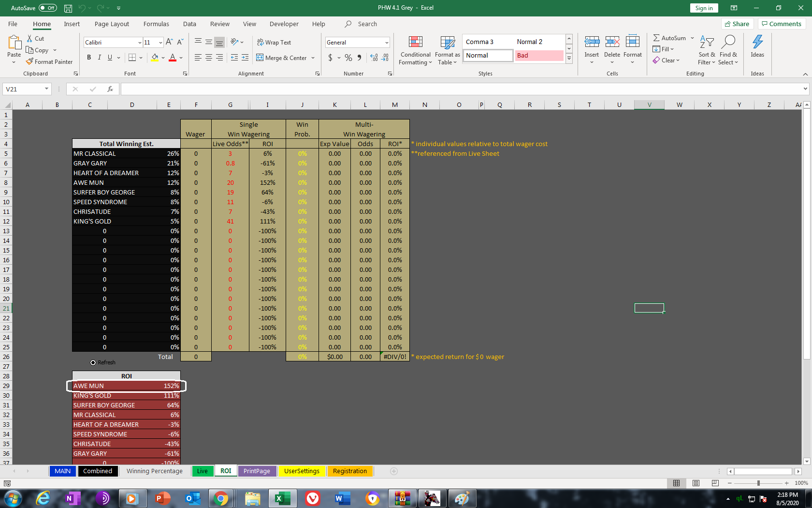Expand the Name Box dropdown arrow
812x508 pixels.
point(46,89)
